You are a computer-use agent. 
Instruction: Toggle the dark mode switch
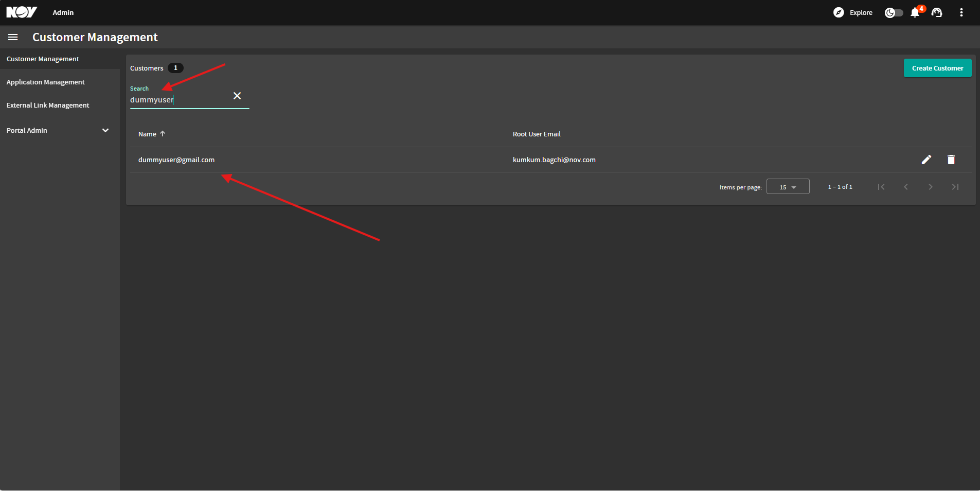coord(894,12)
